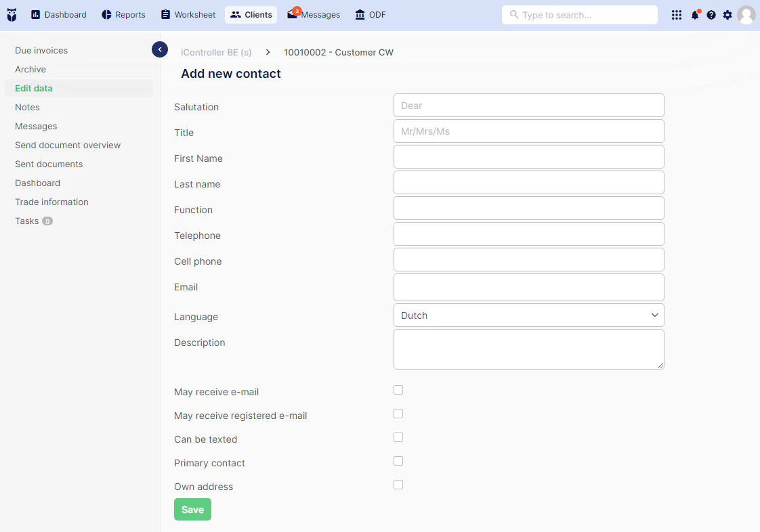Open the user profile avatar

pos(746,15)
